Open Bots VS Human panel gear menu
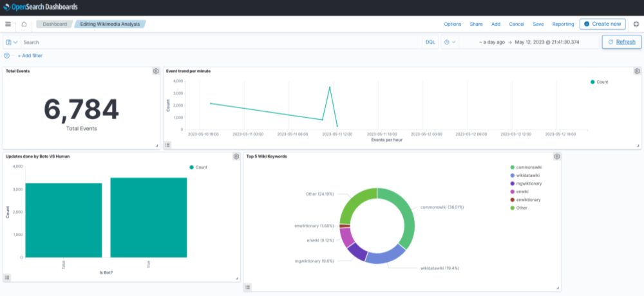Viewport: 644px width, 296px height. click(x=236, y=156)
